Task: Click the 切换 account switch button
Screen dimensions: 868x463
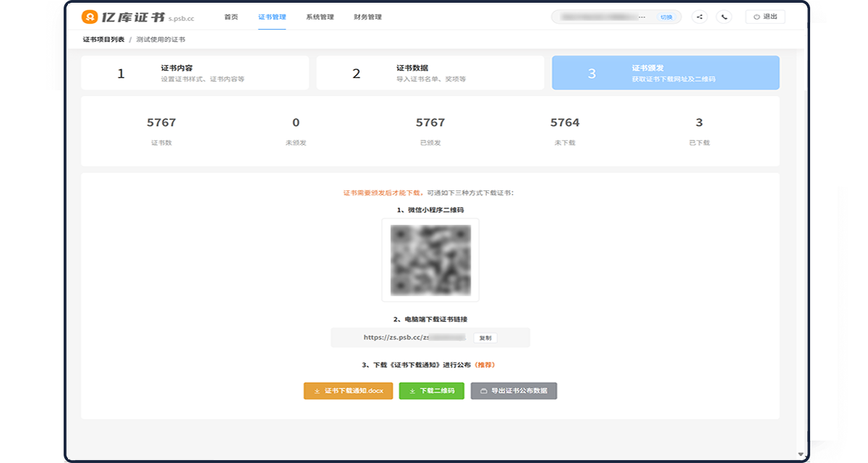Action: (x=666, y=17)
